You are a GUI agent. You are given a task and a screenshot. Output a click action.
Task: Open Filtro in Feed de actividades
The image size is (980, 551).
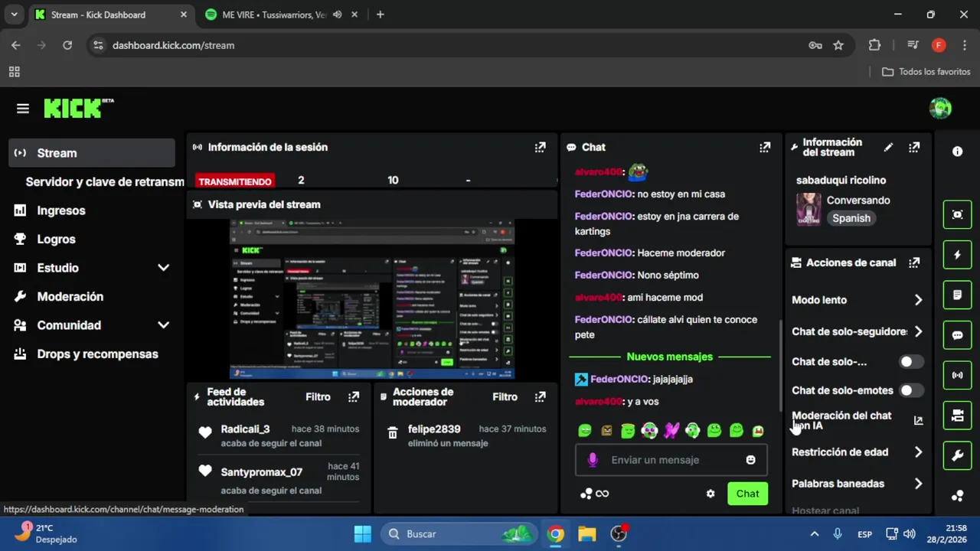(x=318, y=396)
